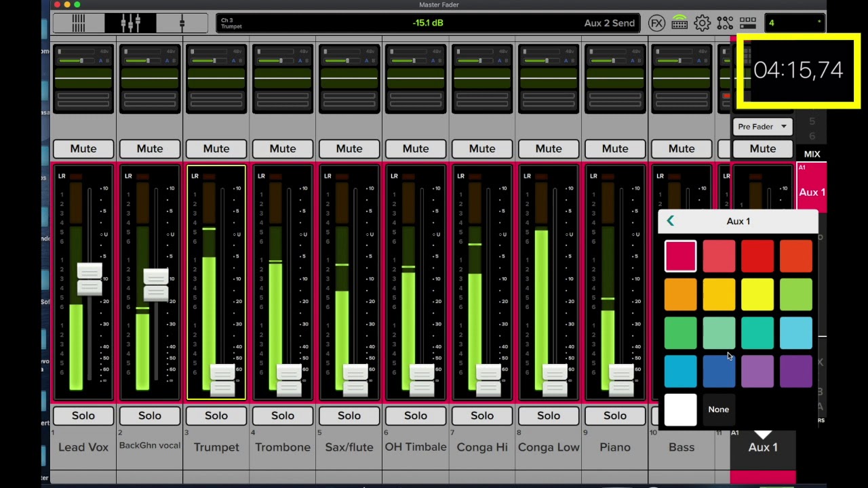Open the Pre Fader dropdown
This screenshot has height=488, width=868.
pyautogui.click(x=763, y=127)
